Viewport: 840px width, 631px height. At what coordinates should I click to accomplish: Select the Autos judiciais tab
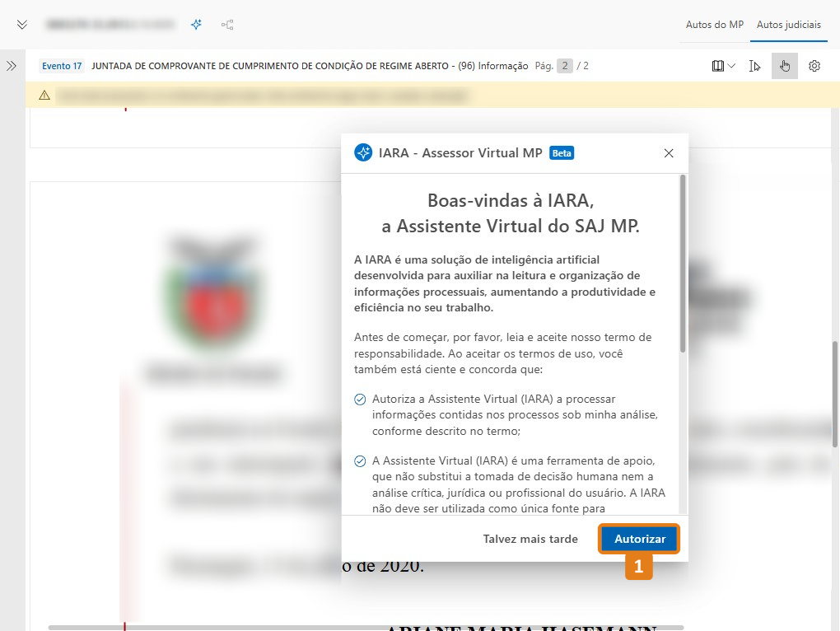[x=788, y=25]
